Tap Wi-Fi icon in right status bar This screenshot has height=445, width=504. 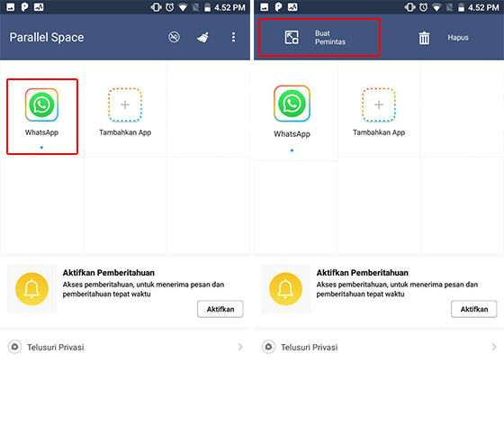click(436, 7)
